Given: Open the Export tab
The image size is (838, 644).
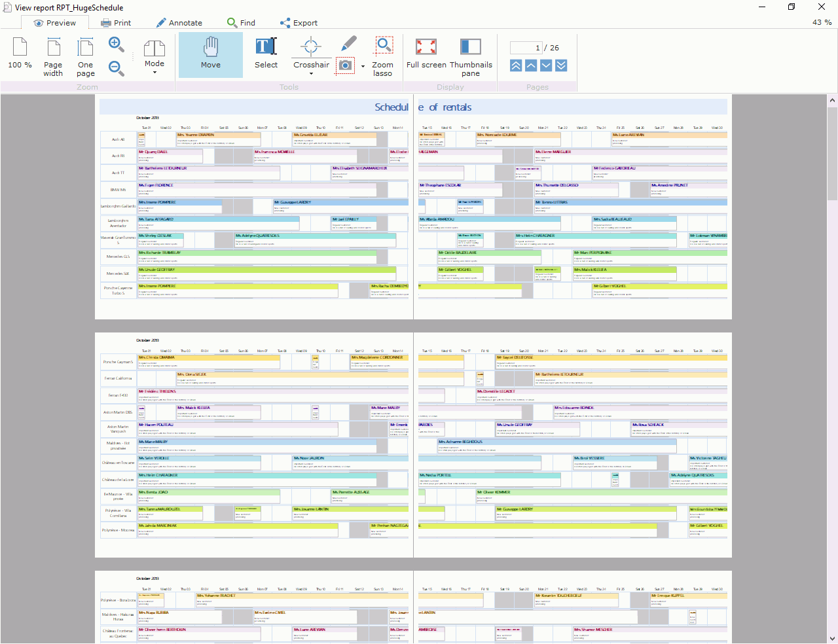Looking at the screenshot, I should click(x=299, y=23).
